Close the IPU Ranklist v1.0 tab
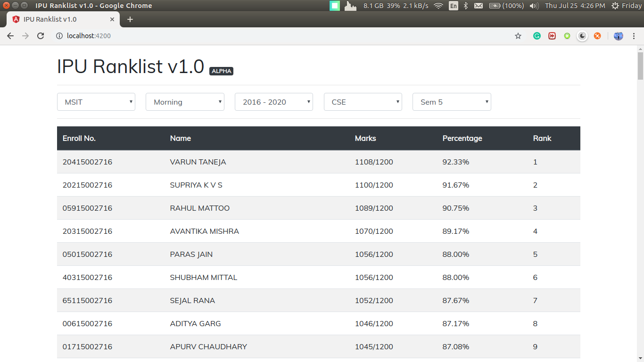The height and width of the screenshot is (362, 644). (112, 19)
